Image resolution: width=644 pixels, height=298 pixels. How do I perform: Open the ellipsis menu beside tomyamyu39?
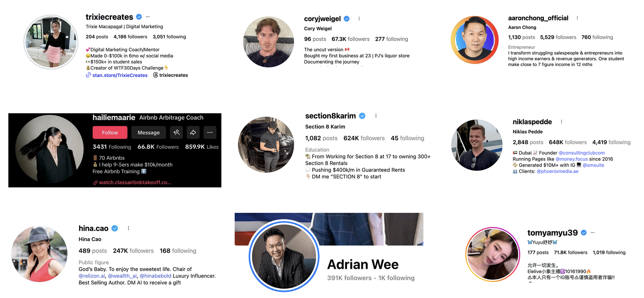[x=592, y=233]
